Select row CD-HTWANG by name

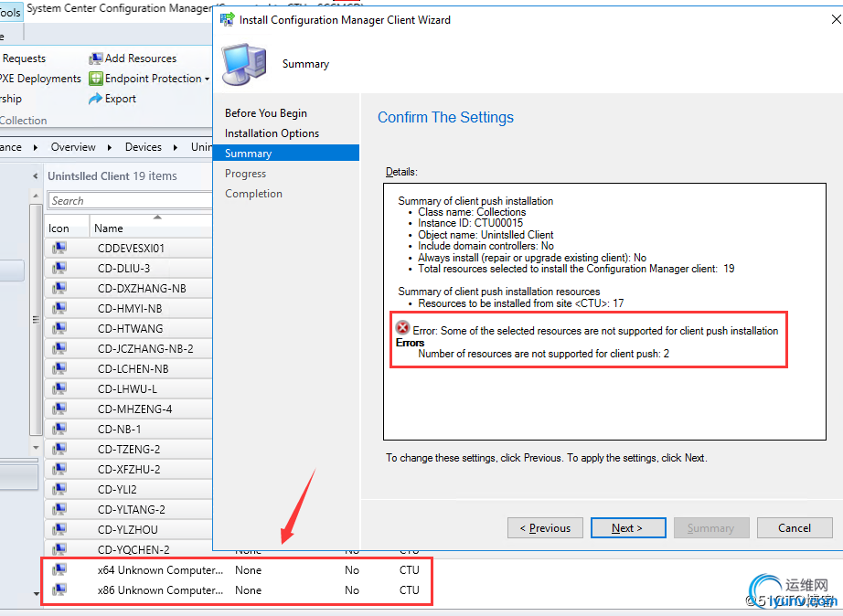point(130,328)
